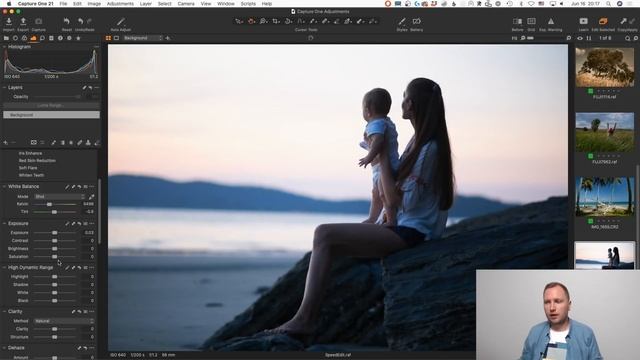Image resolution: width=640 pixels, height=360 pixels.
Task: Select the palm beach thumbnail
Action: click(x=604, y=197)
